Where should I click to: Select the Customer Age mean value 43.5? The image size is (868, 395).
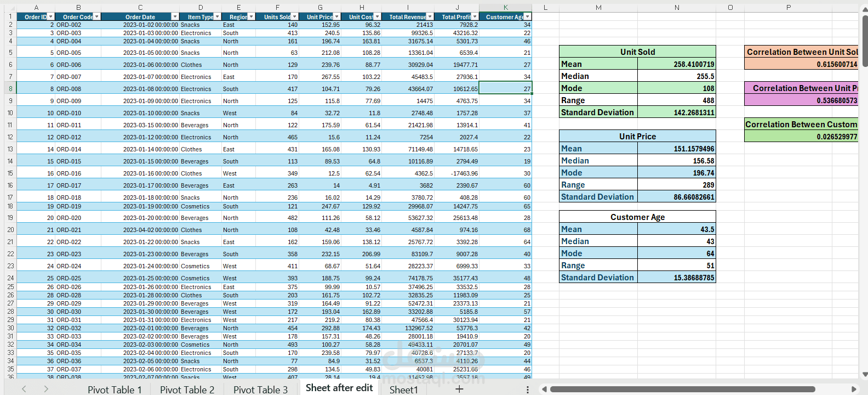point(677,229)
